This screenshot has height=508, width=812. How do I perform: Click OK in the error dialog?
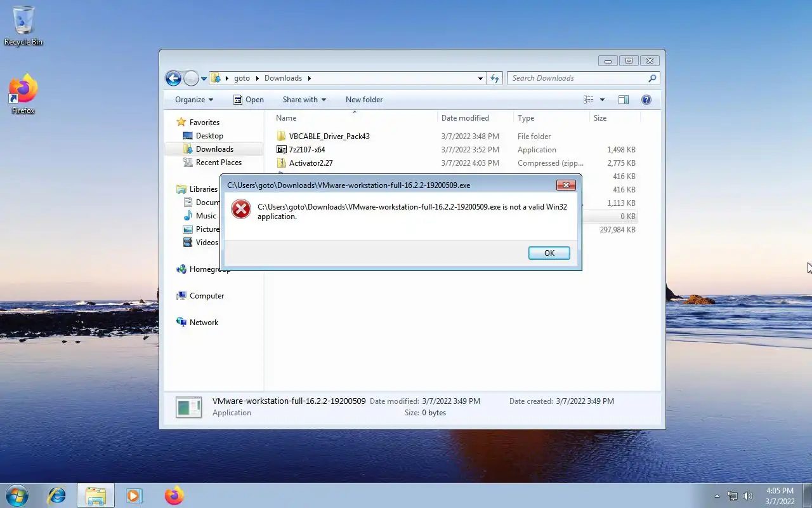(549, 253)
